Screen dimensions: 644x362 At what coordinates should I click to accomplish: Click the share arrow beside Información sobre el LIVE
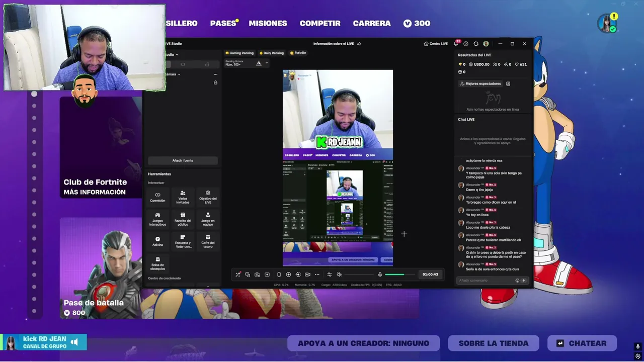tap(359, 44)
